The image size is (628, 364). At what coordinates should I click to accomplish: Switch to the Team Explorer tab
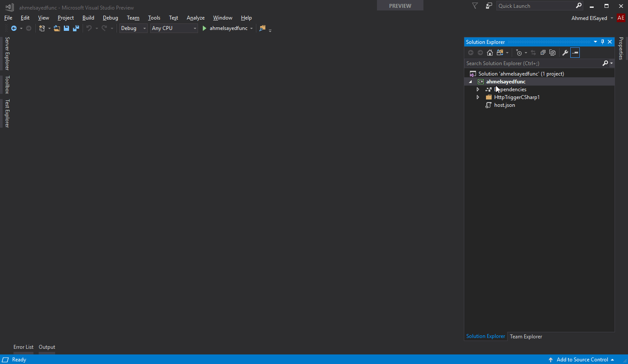[526, 336]
